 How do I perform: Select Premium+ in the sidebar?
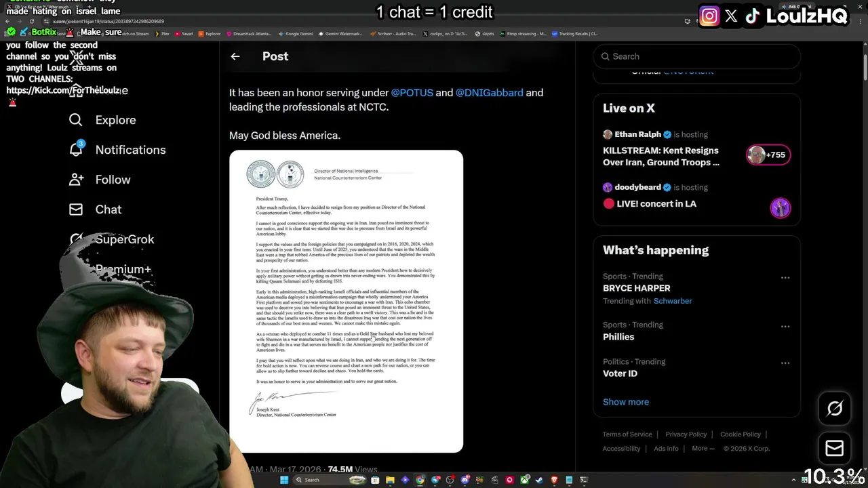[123, 269]
